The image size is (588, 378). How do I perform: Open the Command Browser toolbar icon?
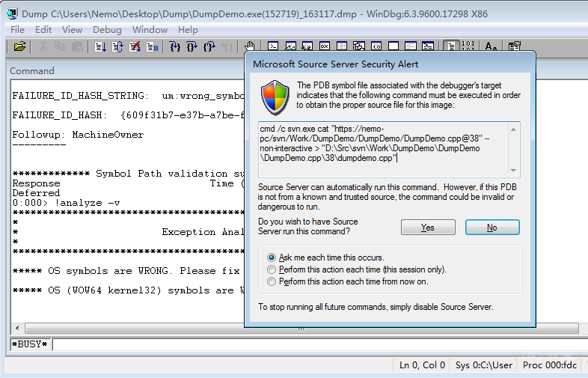tap(428, 46)
